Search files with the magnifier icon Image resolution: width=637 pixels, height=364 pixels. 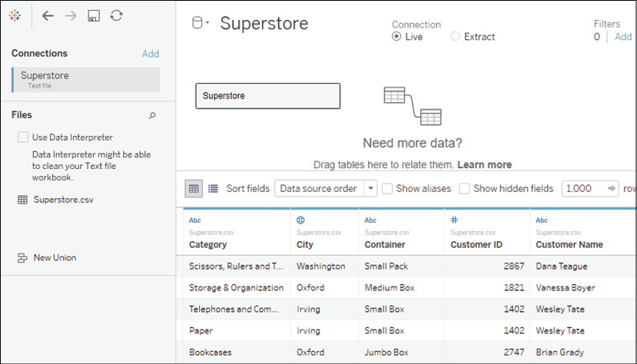(x=152, y=115)
